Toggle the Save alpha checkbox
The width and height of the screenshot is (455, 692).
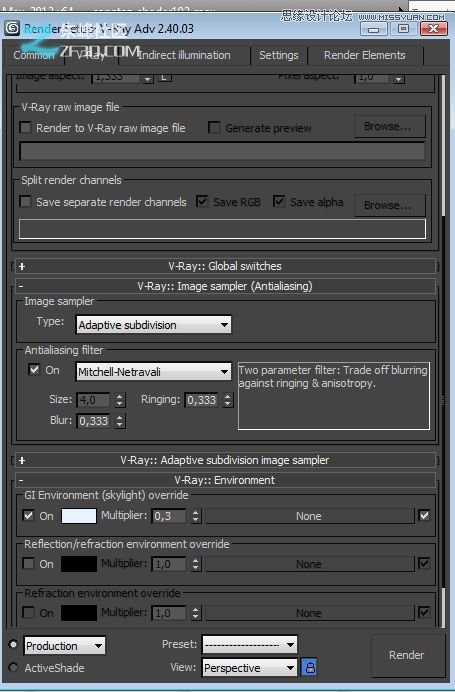[x=279, y=202]
